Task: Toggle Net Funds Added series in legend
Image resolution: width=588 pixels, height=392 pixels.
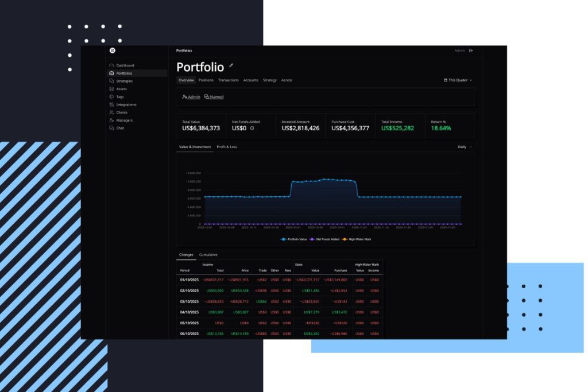Action: [x=324, y=239]
